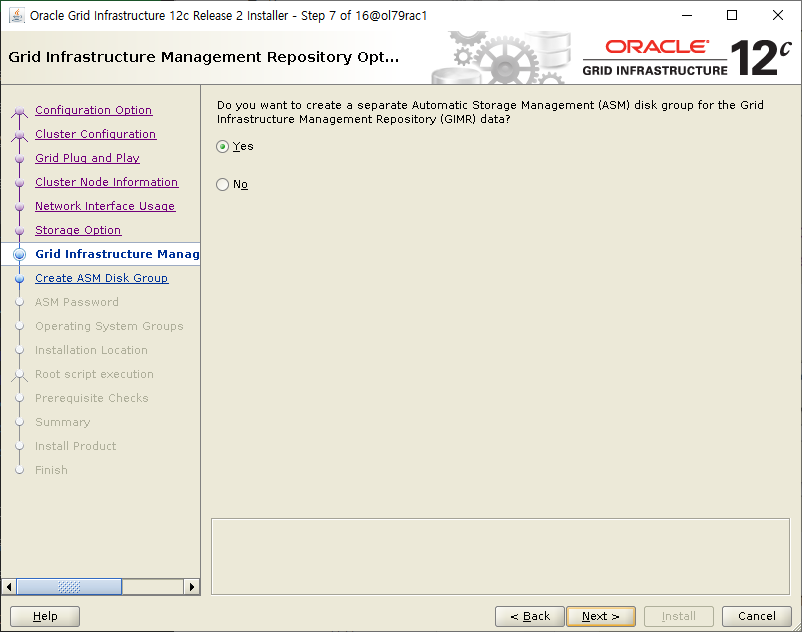Proceed with the Next button

[601, 616]
